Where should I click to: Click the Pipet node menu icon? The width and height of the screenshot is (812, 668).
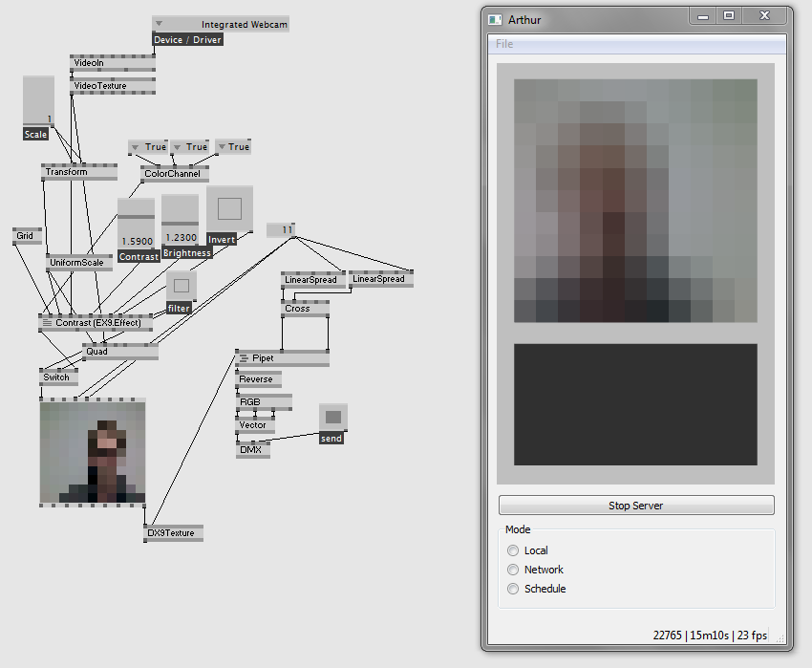pyautogui.click(x=244, y=358)
